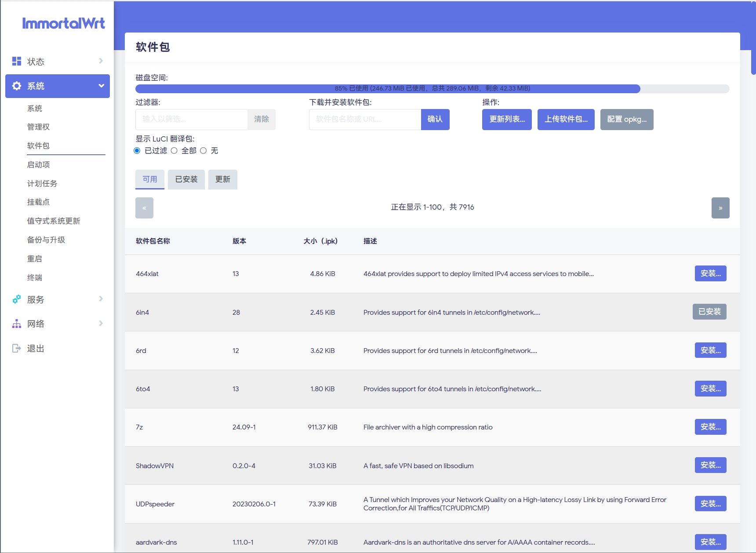The width and height of the screenshot is (756, 553).
Task: Focus the package filter input field
Action: coord(192,120)
